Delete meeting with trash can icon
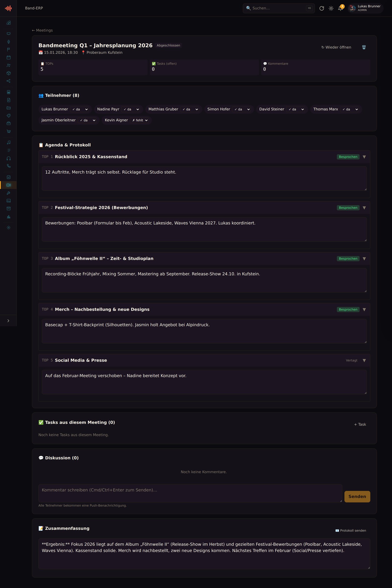This screenshot has height=588, width=392. click(x=364, y=47)
